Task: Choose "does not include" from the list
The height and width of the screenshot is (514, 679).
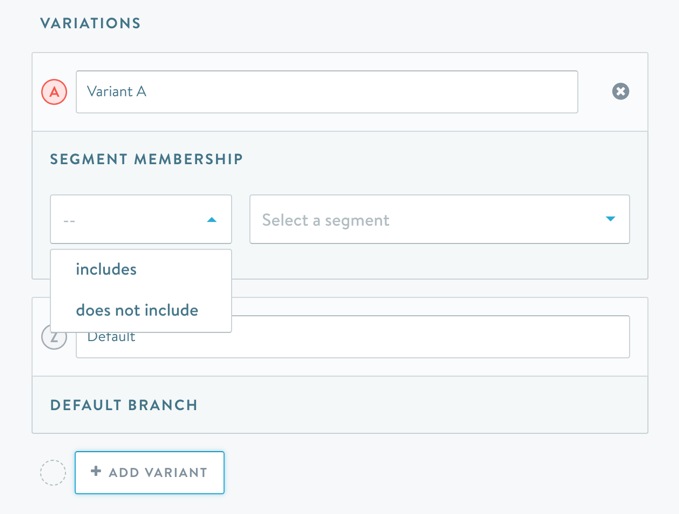Action: 137,310
